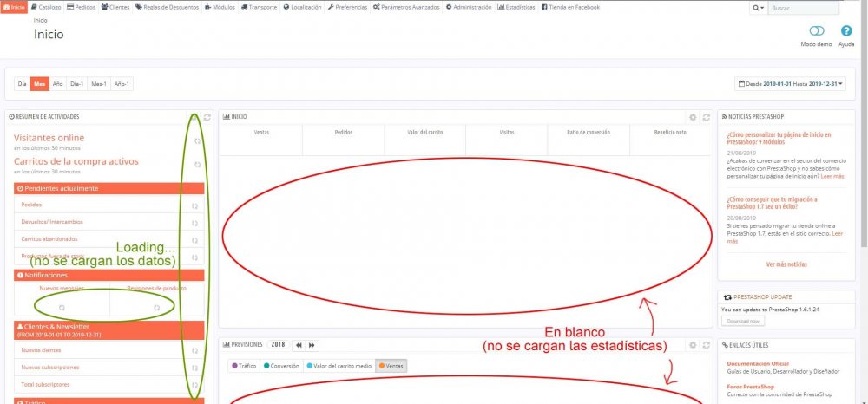Open the Localización menu

click(x=302, y=7)
